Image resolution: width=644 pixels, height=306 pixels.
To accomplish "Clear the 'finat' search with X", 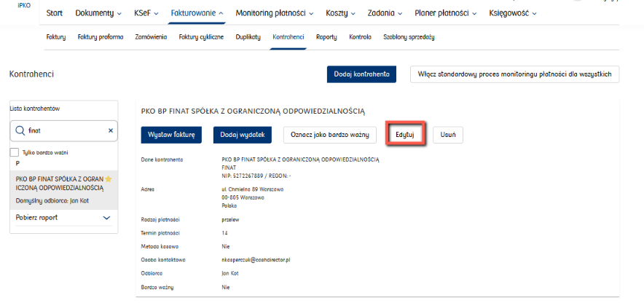I will coord(111,130).
